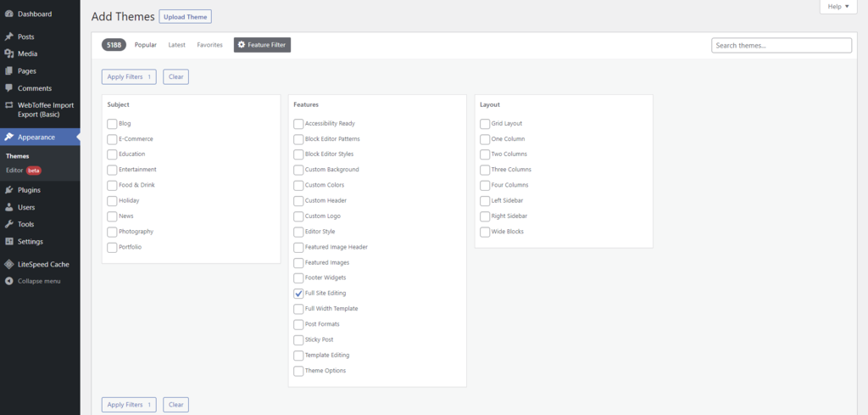Open the Favorites tab

point(209,45)
